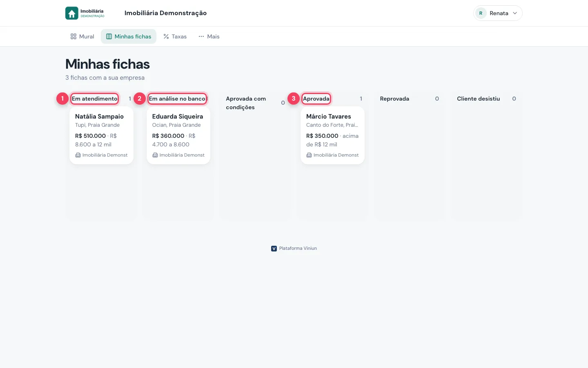Click the '3 fichas com a sua empresa' subtitle
The image size is (588, 368).
[x=105, y=78]
